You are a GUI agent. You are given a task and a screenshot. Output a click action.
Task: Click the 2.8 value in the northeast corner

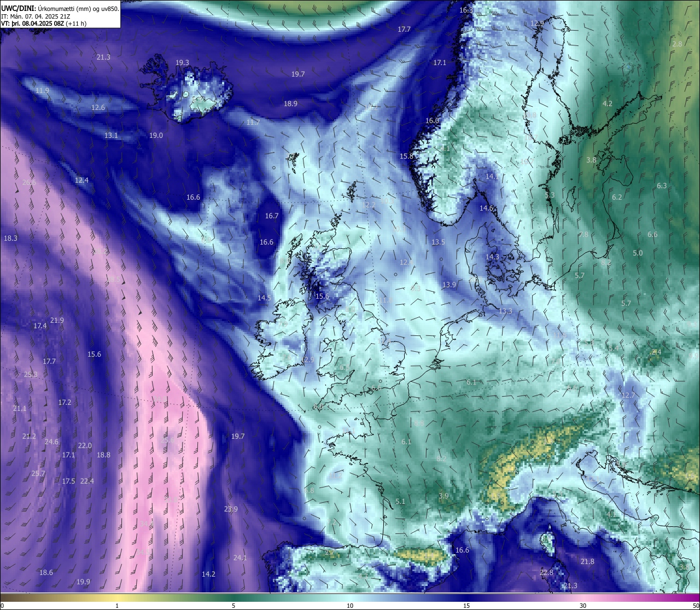(677, 44)
